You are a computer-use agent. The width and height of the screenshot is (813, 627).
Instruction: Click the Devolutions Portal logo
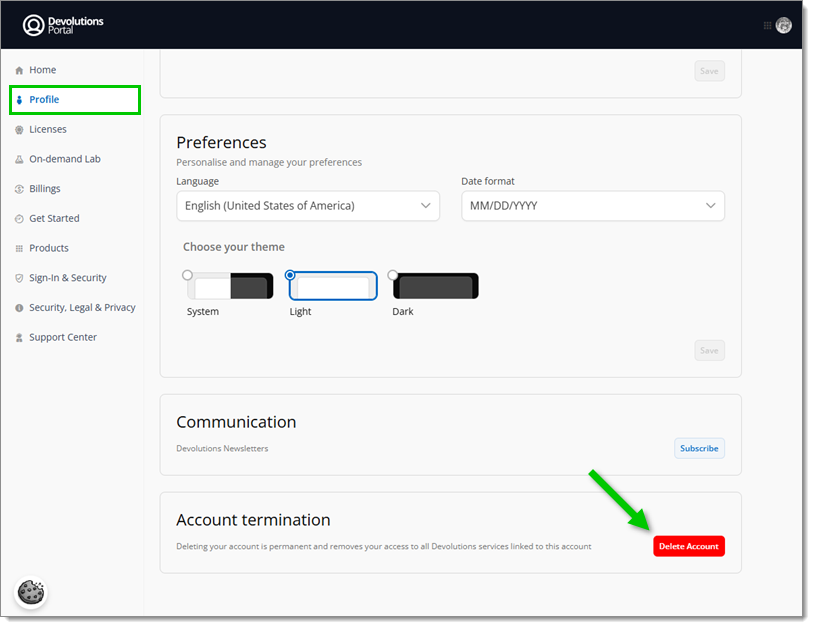(63, 25)
